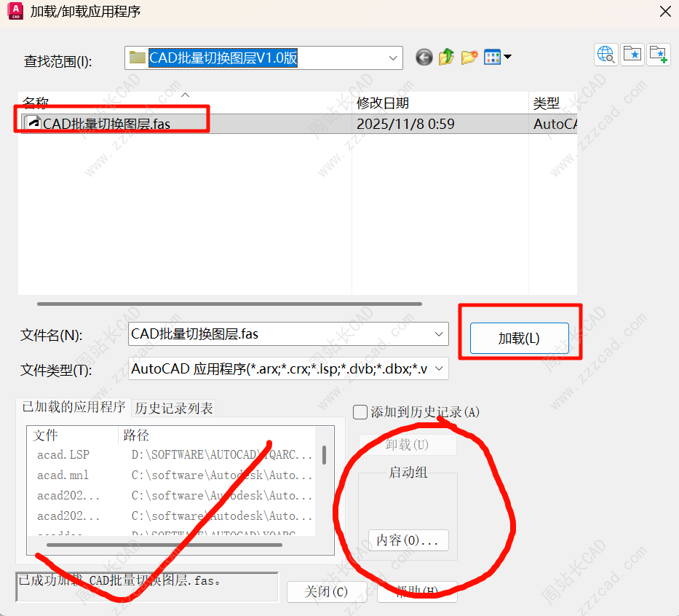Screen dimensions: 679x616
Task: Click the Search the Web globe icon
Action: pos(606,54)
